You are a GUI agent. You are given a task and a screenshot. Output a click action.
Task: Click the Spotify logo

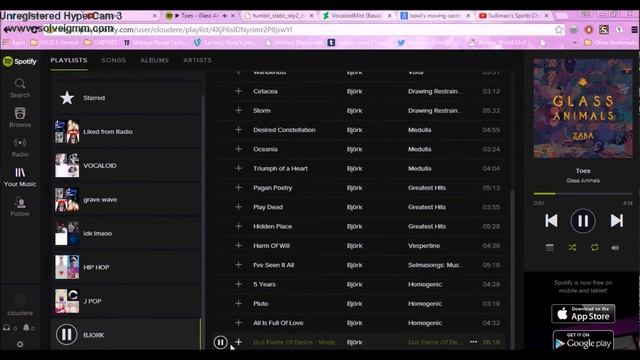pos(20,62)
